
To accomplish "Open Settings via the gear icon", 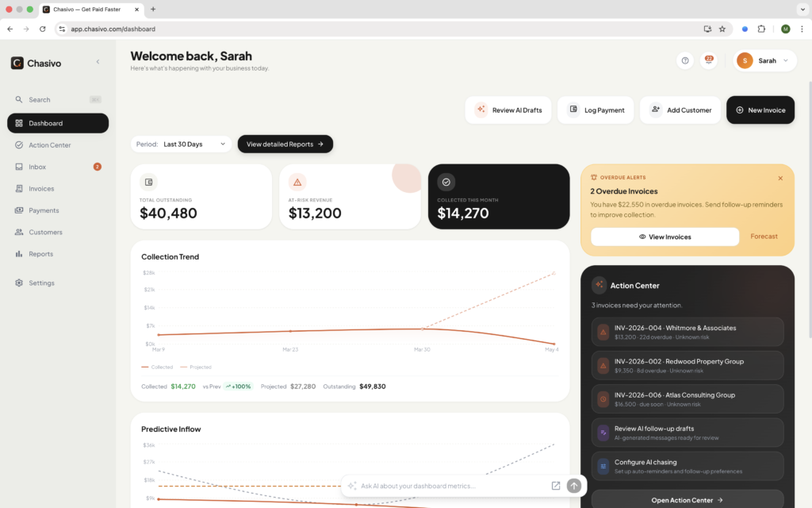I will click(x=20, y=283).
